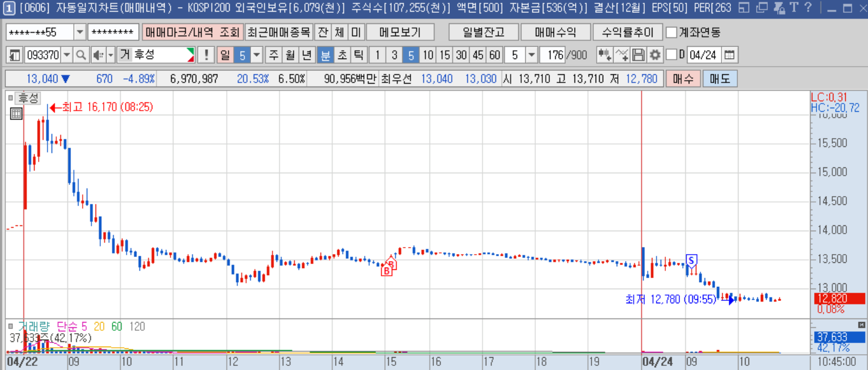Screen dimensions: 868x370
Task: Click the panel toggle icon left of stock code
Action: (15, 55)
